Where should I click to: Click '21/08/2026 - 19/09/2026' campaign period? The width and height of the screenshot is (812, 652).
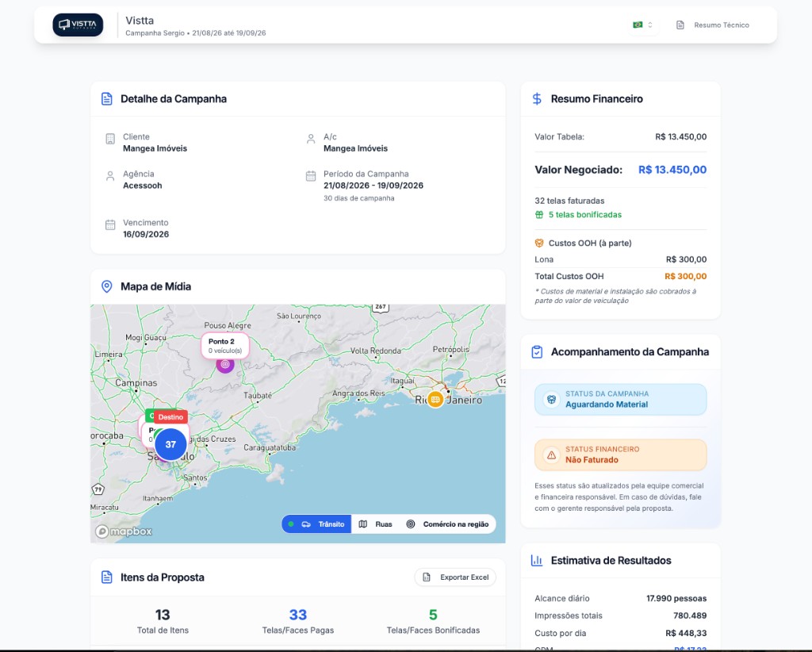tap(373, 186)
